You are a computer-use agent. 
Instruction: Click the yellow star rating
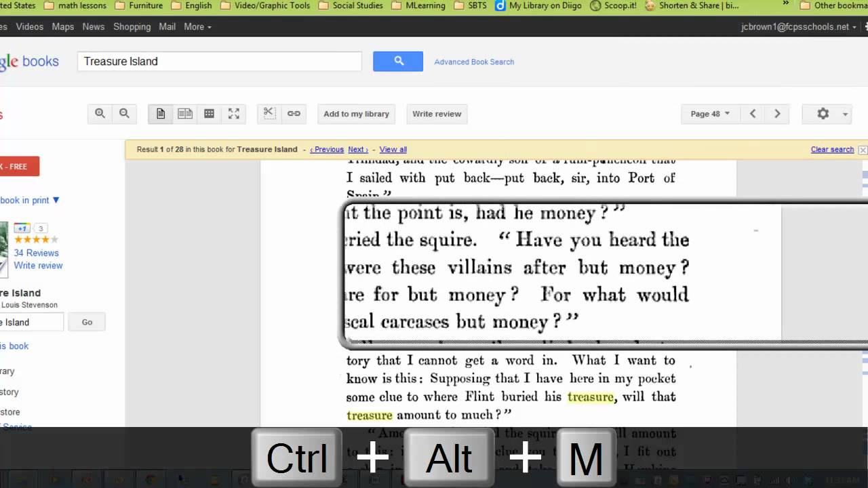37,240
